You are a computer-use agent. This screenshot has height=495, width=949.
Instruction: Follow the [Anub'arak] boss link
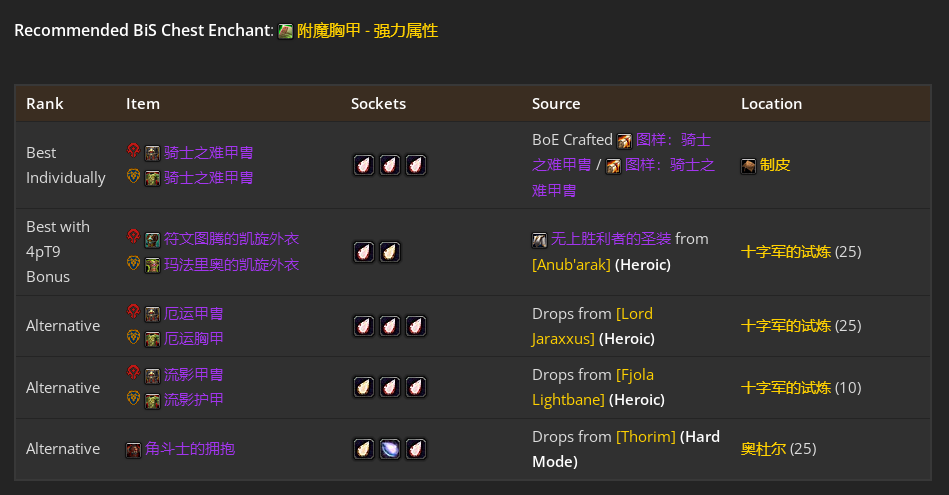click(x=571, y=264)
